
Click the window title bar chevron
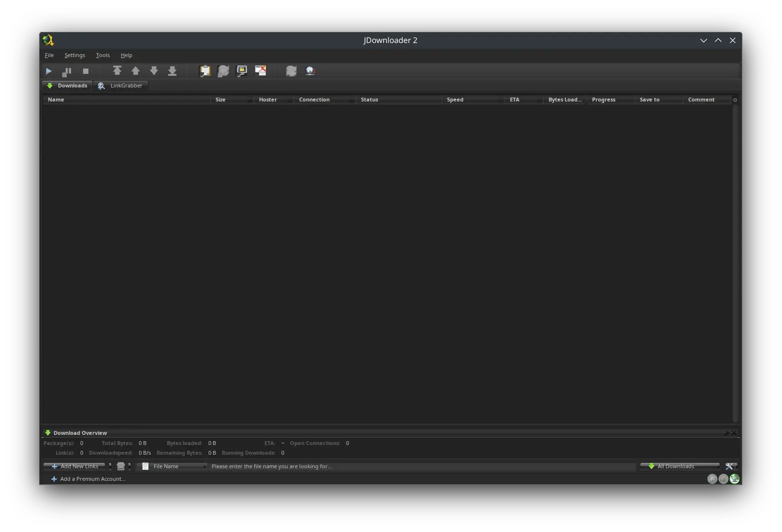(704, 41)
